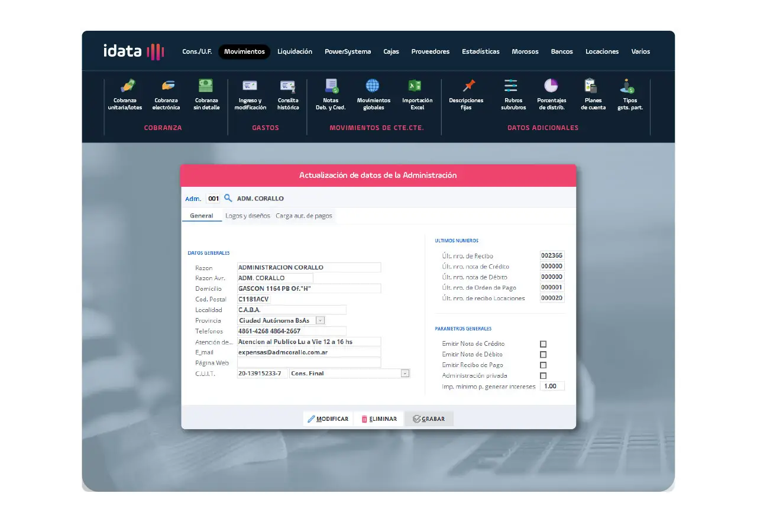Open the Estadísticas menu
This screenshot has height=532, width=757.
coord(481,51)
